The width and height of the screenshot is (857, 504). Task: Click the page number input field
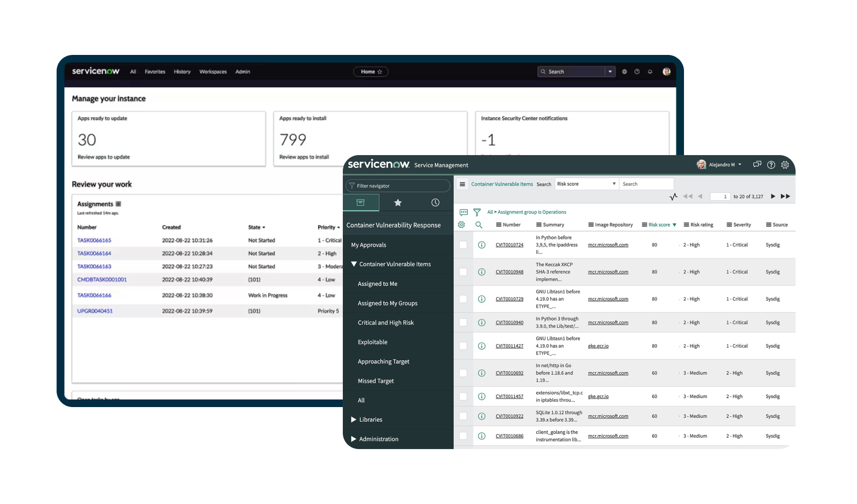[x=720, y=197]
